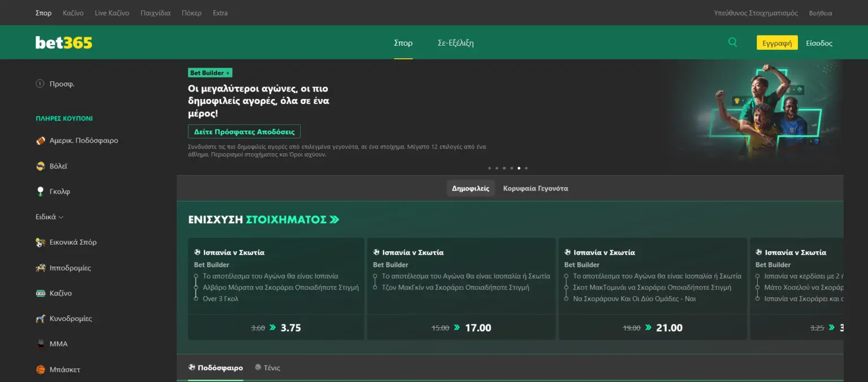This screenshot has height=382, width=868.
Task: Open Δείτε Πρόσφατες Αποδόσεις button
Action: pyautogui.click(x=244, y=132)
